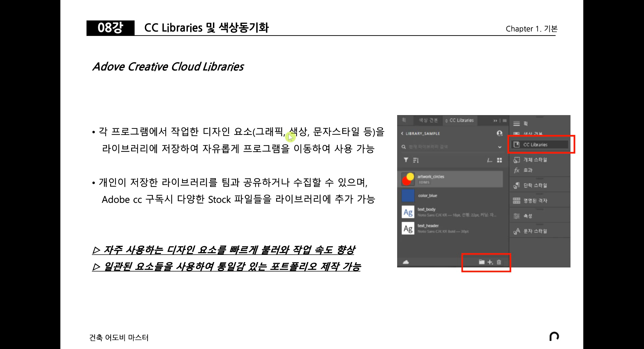This screenshot has width=644, height=349.
Task: Click the Creative Cloud sync status icon
Action: (406, 262)
